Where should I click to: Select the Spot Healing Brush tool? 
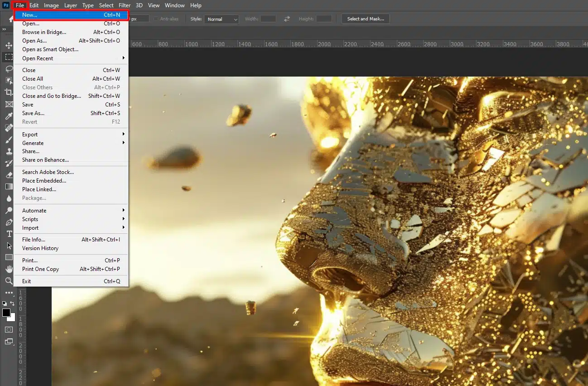pyautogui.click(x=9, y=128)
